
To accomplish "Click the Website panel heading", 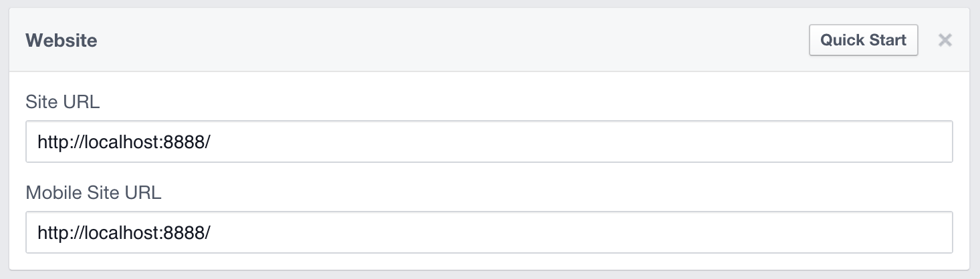I will [62, 41].
